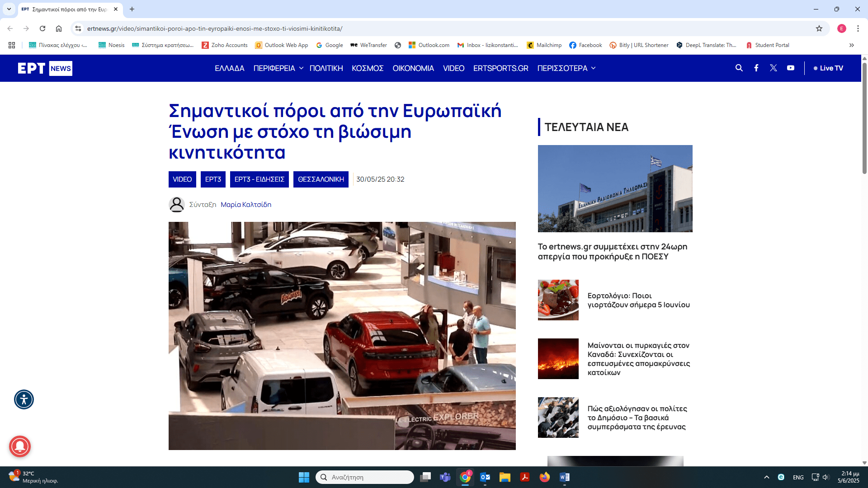Click the ERT NEWS logo
The width and height of the screenshot is (868, 488).
pos(45,68)
